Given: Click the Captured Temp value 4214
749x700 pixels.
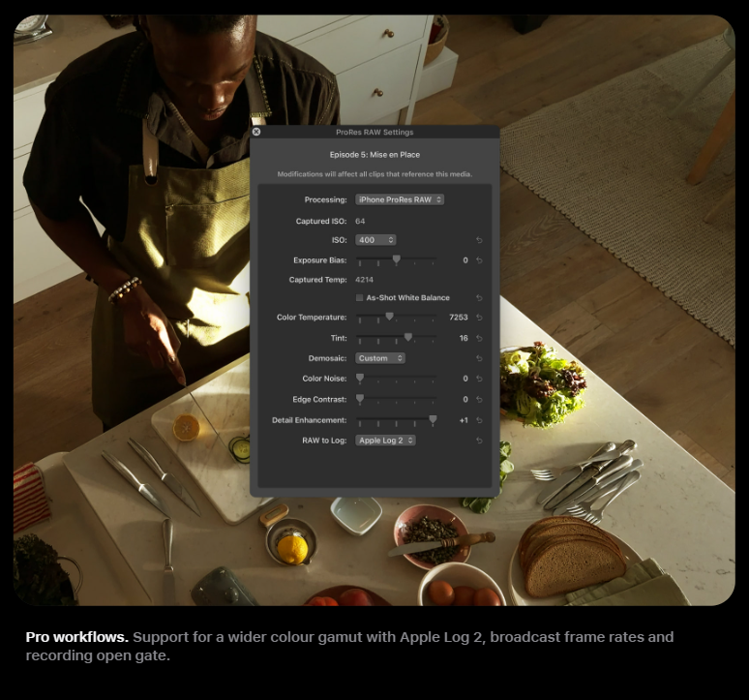Looking at the screenshot, I should (x=365, y=280).
